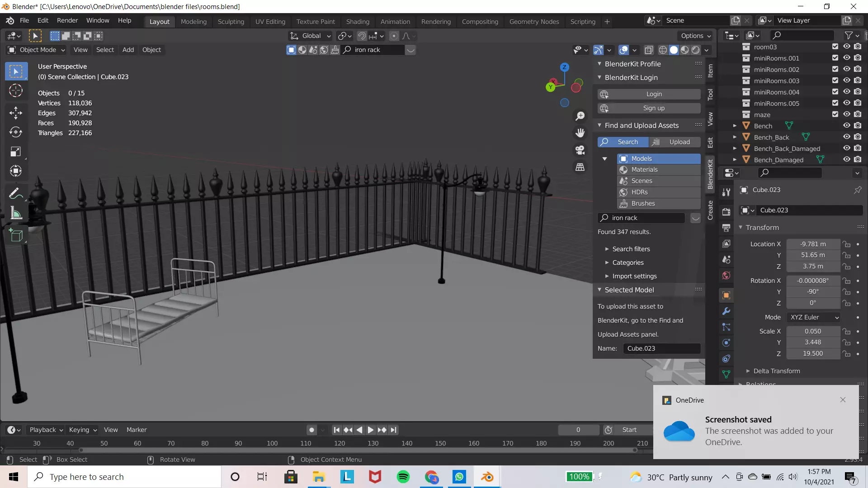This screenshot has width=868, height=488.
Task: Toggle camera view icon
Action: click(x=580, y=150)
